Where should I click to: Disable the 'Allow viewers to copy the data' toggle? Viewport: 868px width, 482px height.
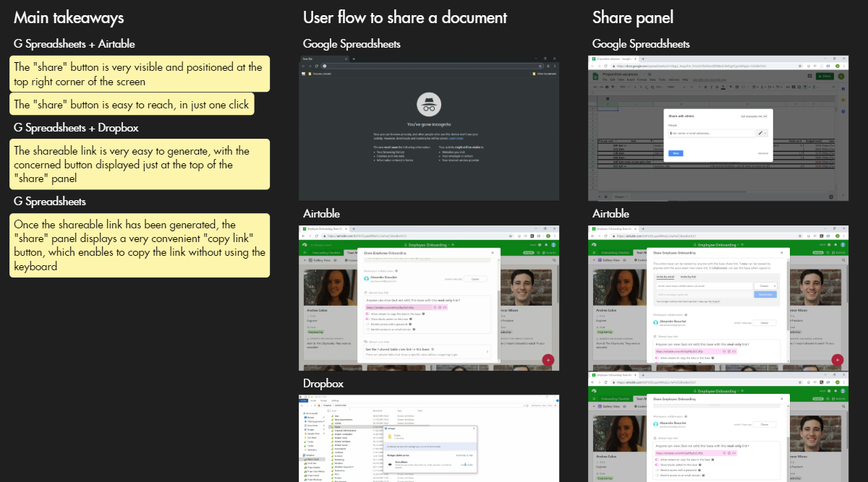(x=367, y=314)
